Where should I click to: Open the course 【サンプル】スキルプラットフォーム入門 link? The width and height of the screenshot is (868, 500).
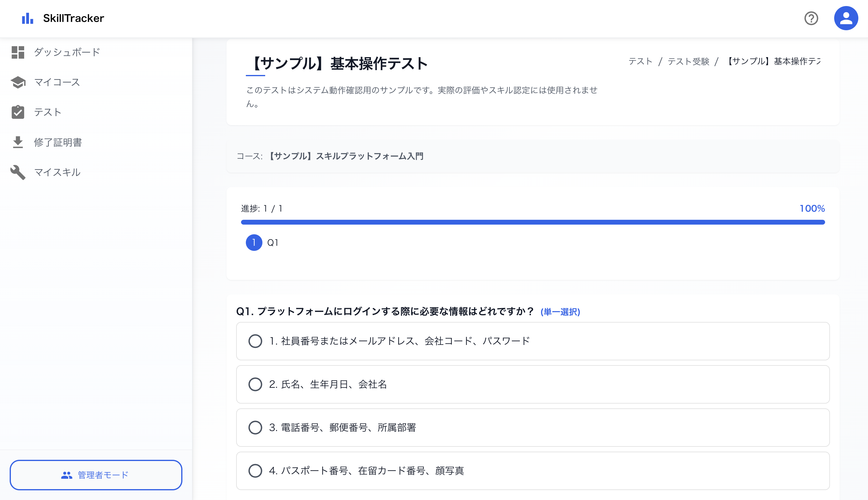click(x=346, y=156)
